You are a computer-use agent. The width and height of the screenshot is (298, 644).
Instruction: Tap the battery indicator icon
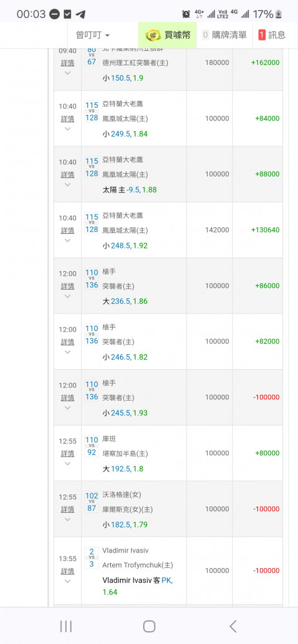click(279, 14)
